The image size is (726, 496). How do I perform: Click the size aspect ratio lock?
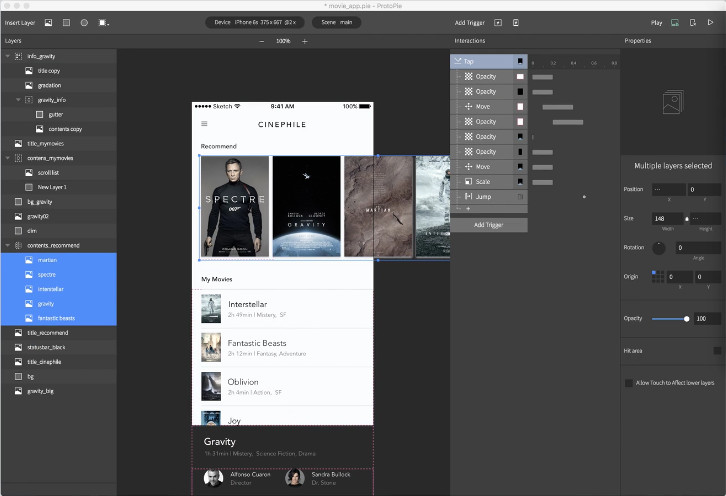[x=687, y=219]
